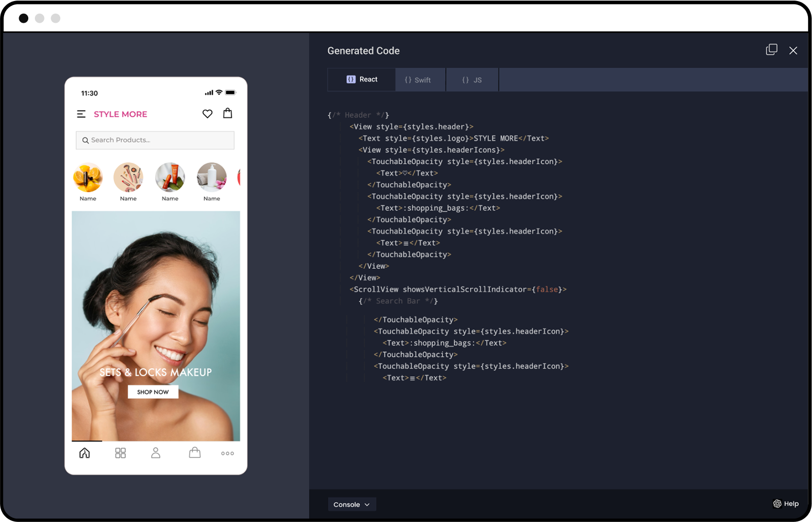Screen dimensions: 812x522
Task: Tap the shopping bag icon in app header
Action: [x=227, y=113]
